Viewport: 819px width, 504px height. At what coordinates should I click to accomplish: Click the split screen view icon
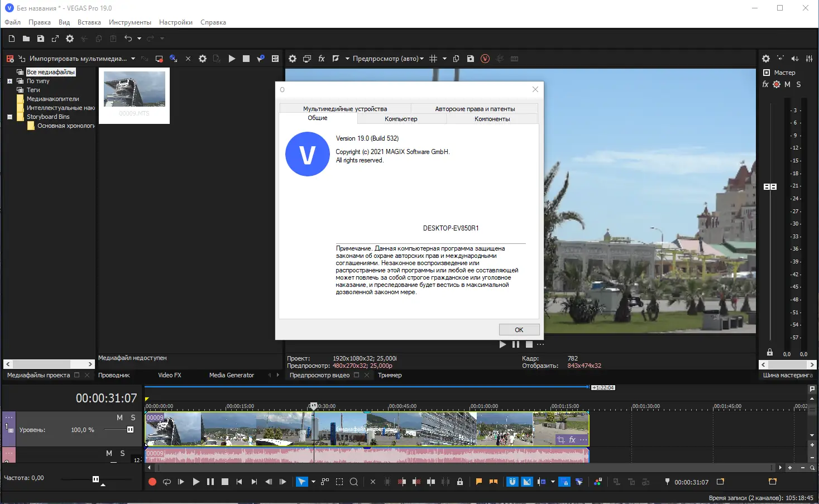tap(336, 59)
